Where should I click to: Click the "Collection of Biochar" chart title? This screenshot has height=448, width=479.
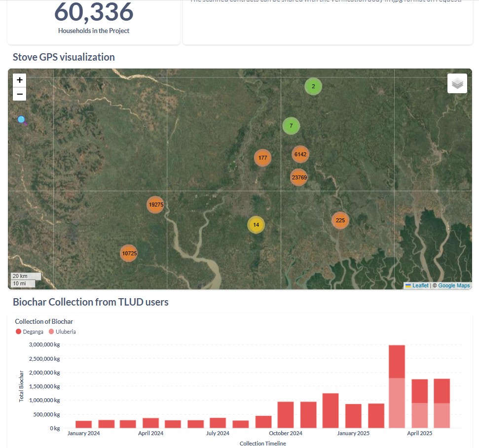[44, 321]
